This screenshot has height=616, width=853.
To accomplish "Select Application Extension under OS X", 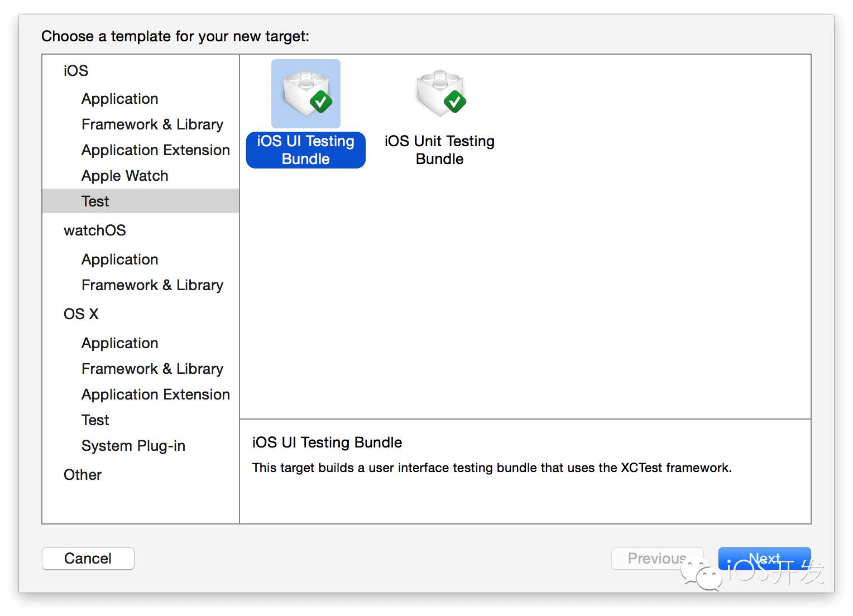I will [x=156, y=394].
